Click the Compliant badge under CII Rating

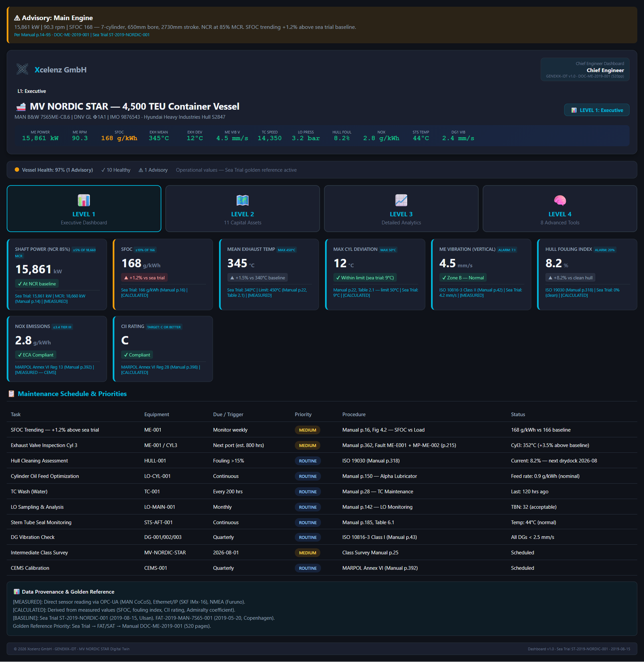(137, 355)
